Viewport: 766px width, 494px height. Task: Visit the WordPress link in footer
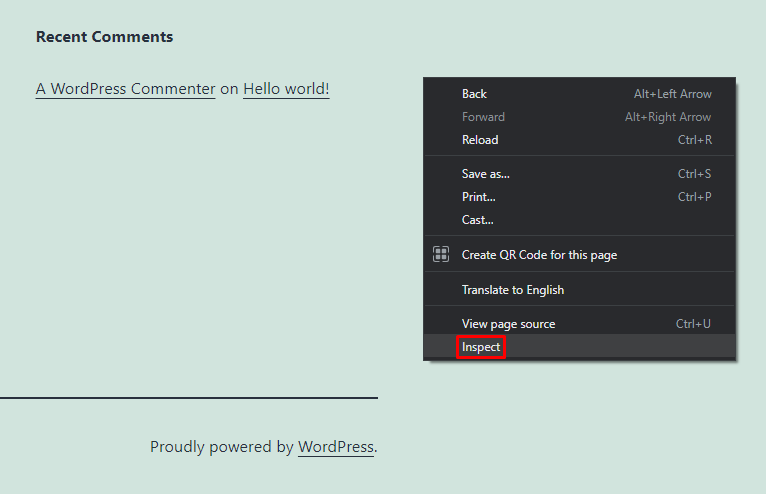point(335,447)
